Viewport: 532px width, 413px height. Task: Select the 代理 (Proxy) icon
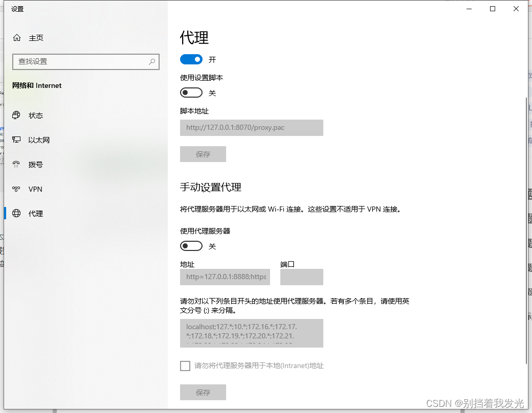tap(17, 213)
